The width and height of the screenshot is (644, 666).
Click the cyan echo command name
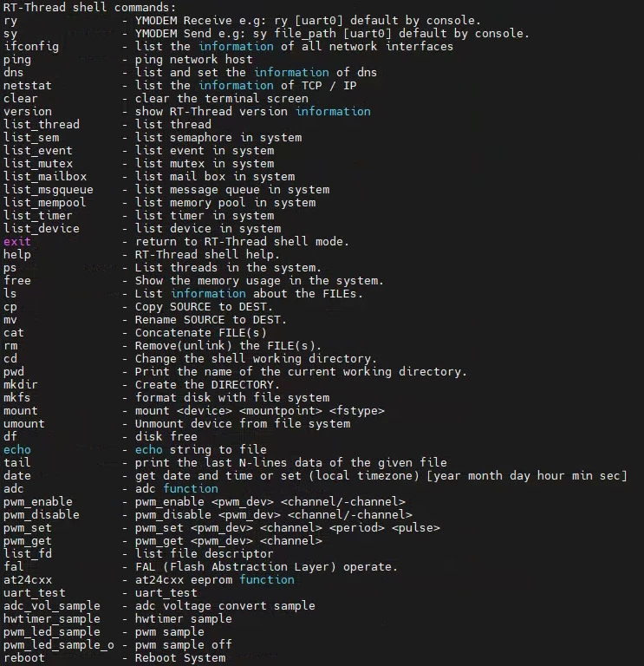tap(17, 450)
